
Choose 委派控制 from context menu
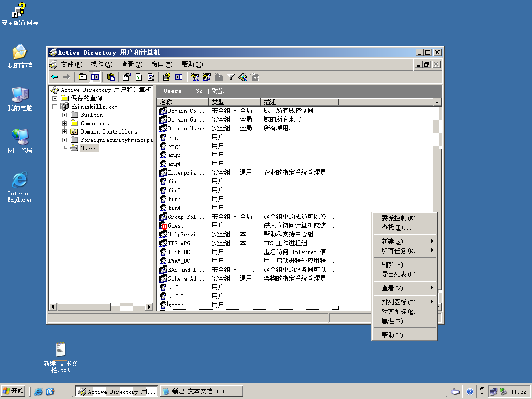404,218
